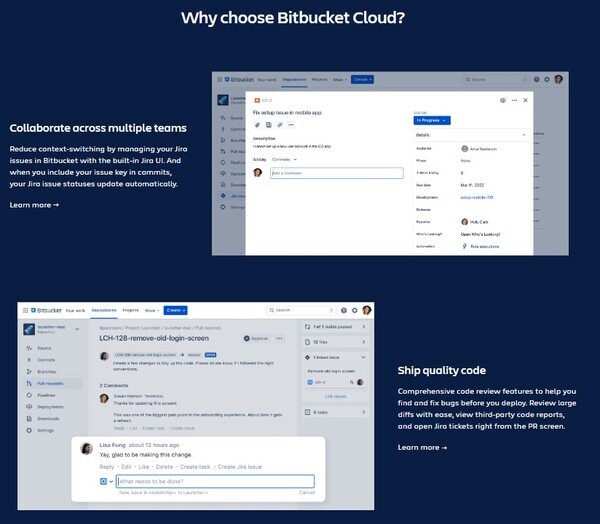
Task: Open help icon in upper screenshot header
Action: point(536,80)
